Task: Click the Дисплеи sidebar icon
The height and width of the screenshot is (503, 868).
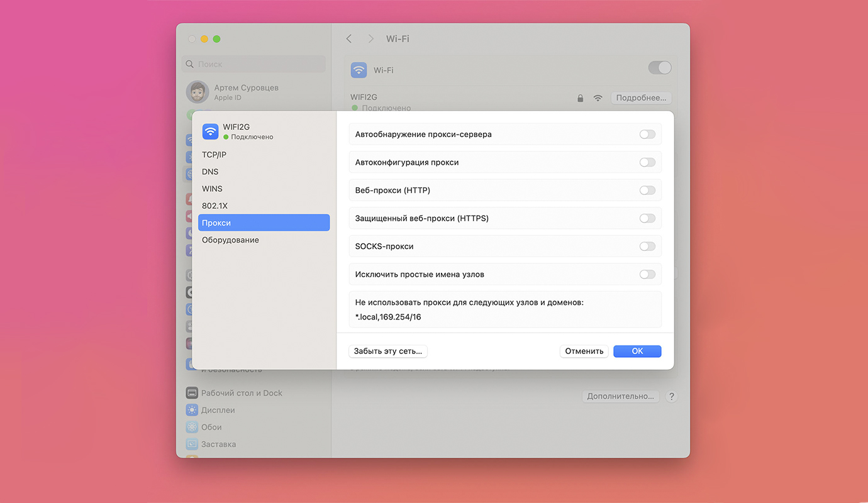Action: [x=192, y=410]
